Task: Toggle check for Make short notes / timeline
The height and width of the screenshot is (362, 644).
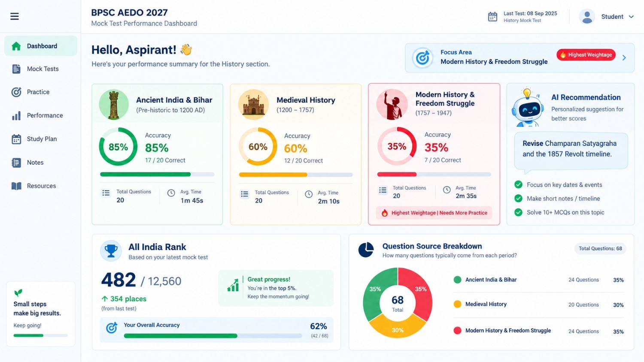Action: (x=519, y=199)
